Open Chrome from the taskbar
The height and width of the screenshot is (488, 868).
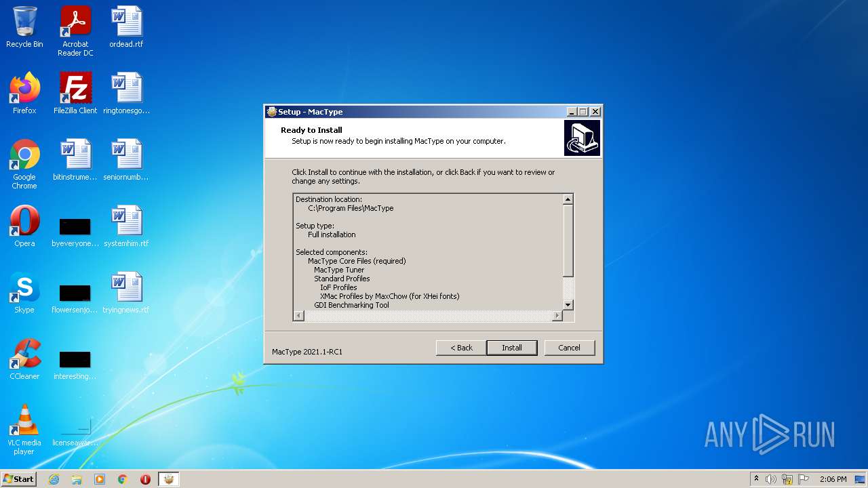coord(123,479)
